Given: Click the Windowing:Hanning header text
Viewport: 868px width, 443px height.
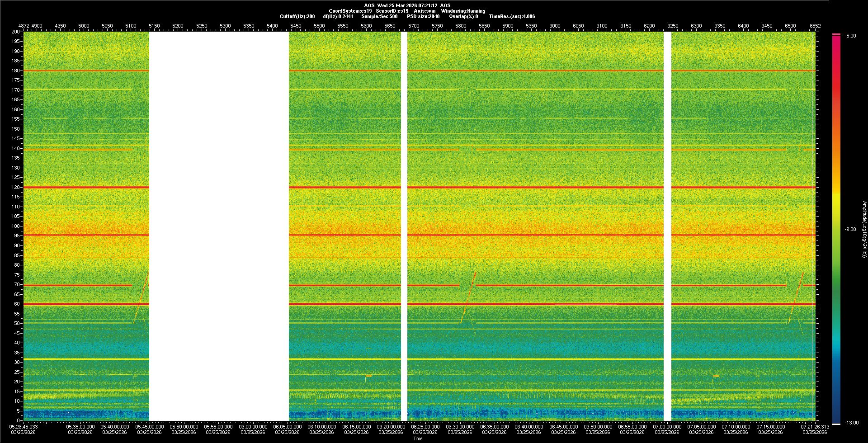Looking at the screenshot, I should coord(463,11).
